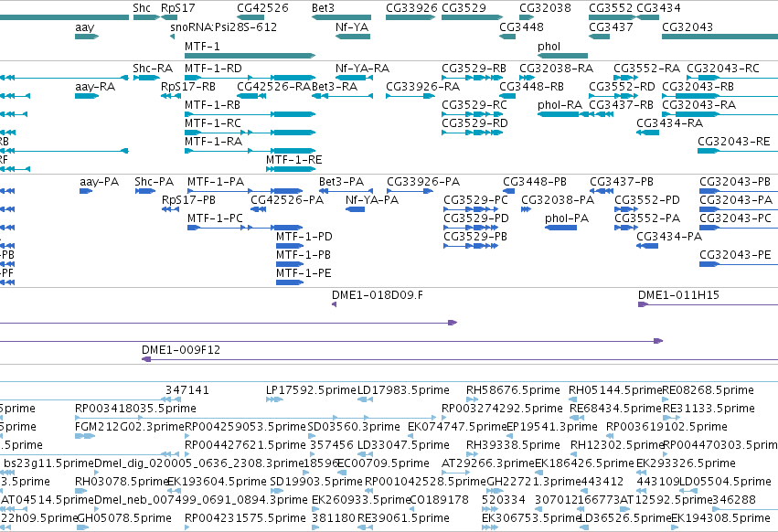Open protein CG32043-PE

[x=739, y=264]
